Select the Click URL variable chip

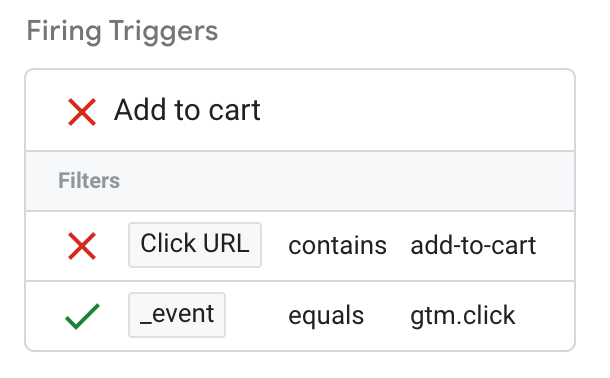[x=195, y=245]
